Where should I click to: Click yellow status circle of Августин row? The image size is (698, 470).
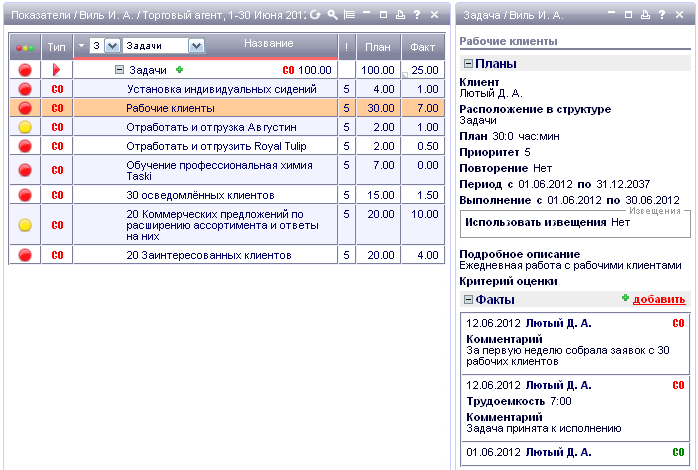pos(25,127)
